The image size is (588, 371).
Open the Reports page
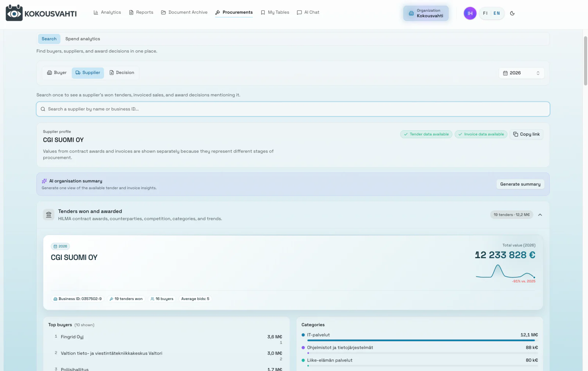coord(141,13)
